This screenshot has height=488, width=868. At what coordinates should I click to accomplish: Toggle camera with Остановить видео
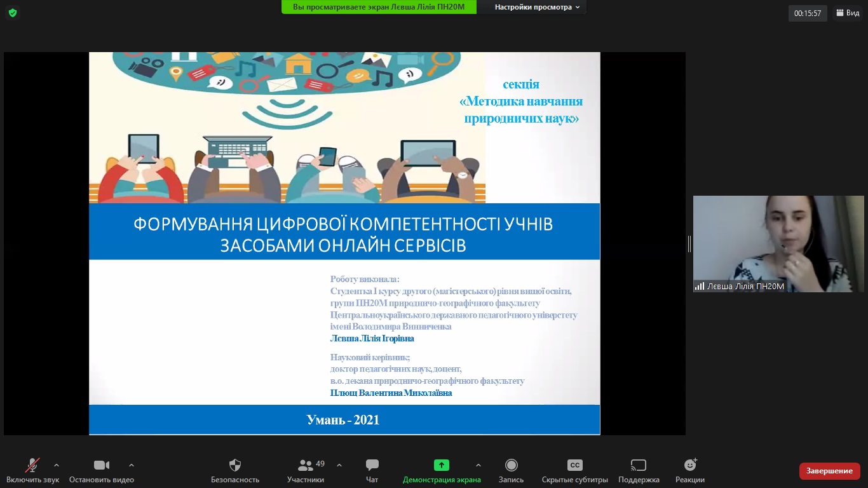pyautogui.click(x=102, y=465)
